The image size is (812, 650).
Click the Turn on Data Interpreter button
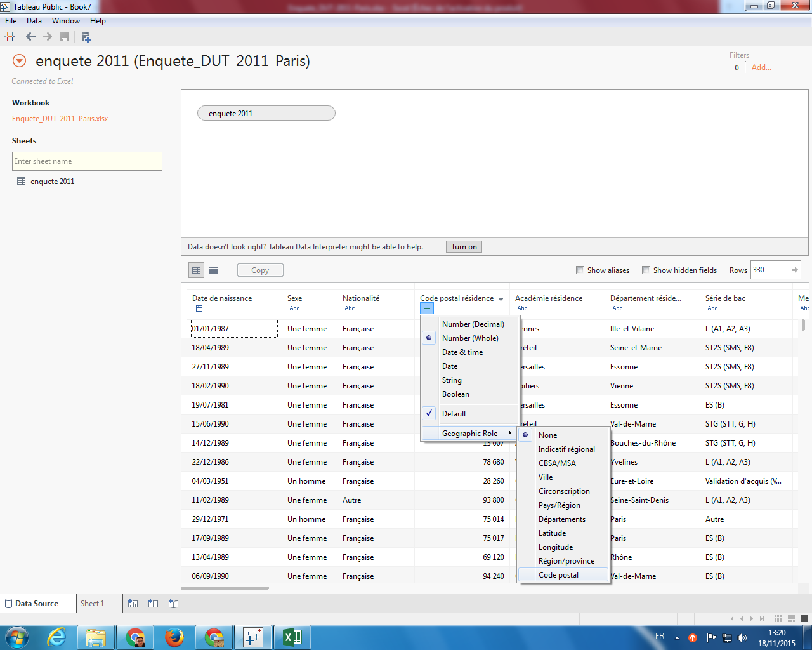coord(464,247)
